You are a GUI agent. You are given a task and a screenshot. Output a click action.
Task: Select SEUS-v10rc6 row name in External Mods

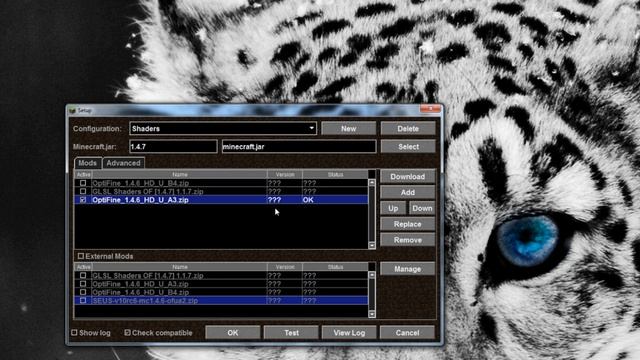(x=145, y=300)
